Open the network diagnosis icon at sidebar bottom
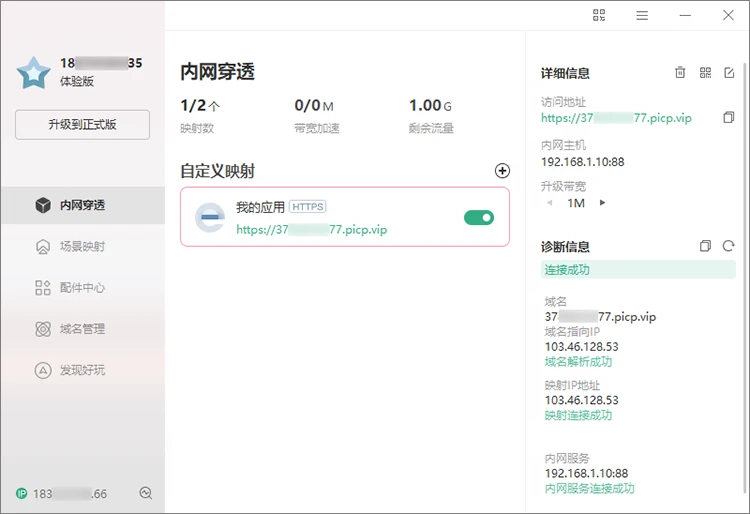750x514 pixels. tap(145, 492)
